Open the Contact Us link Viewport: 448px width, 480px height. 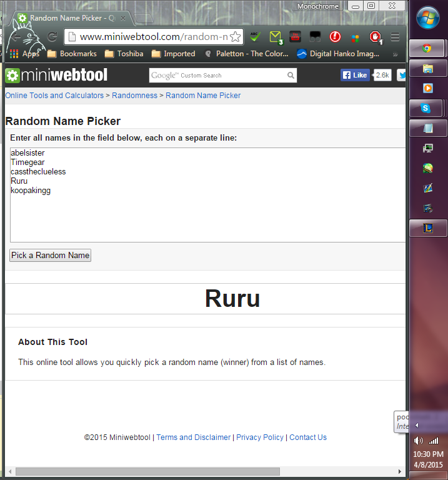(x=308, y=437)
